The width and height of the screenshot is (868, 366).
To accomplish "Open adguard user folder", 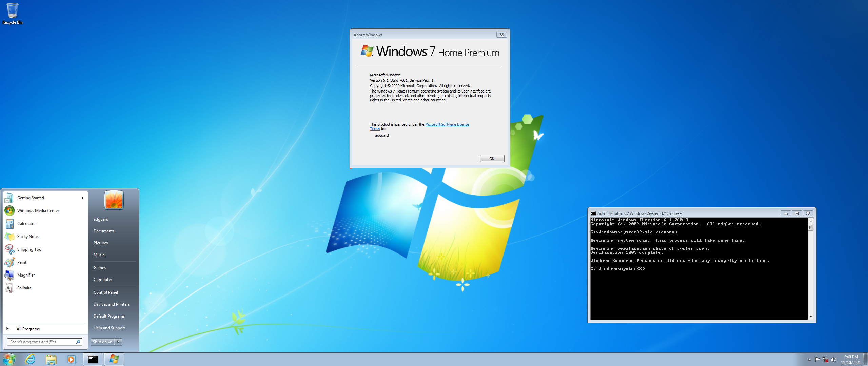I will [x=101, y=219].
